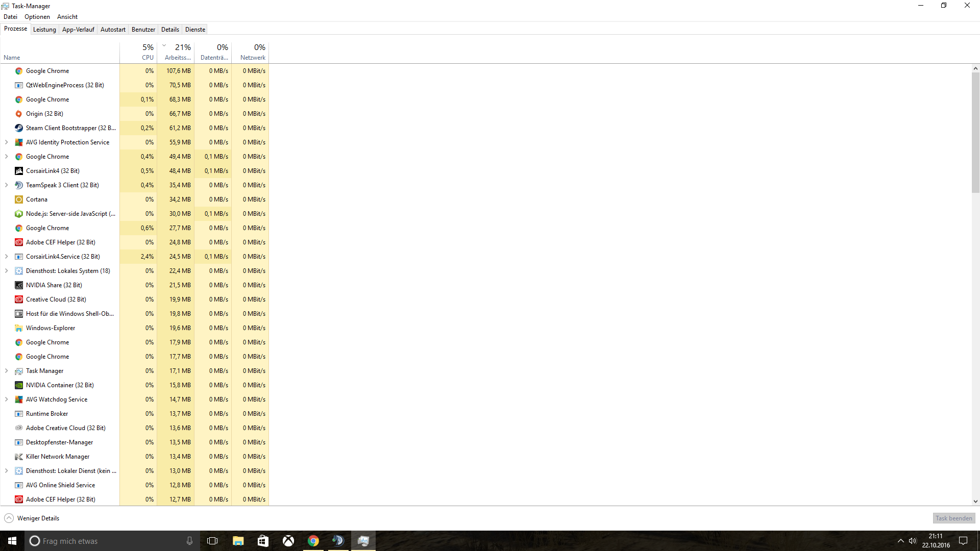
Task: Click the Origin process icon
Action: click(x=19, y=114)
